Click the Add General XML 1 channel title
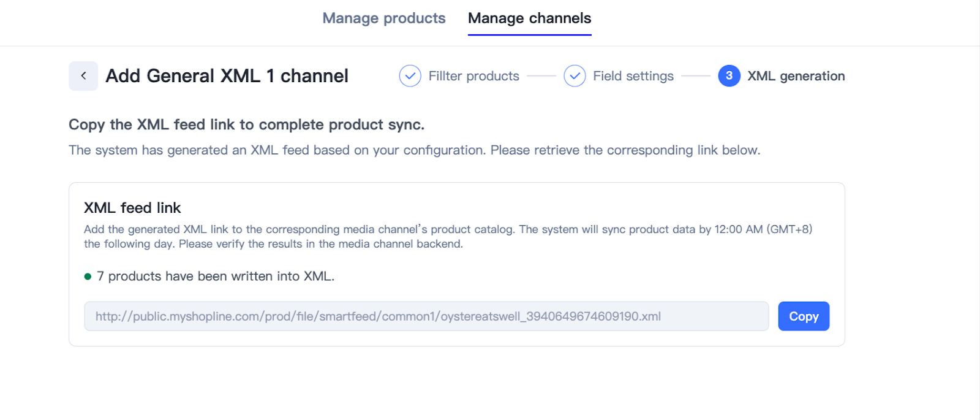 coord(227,76)
